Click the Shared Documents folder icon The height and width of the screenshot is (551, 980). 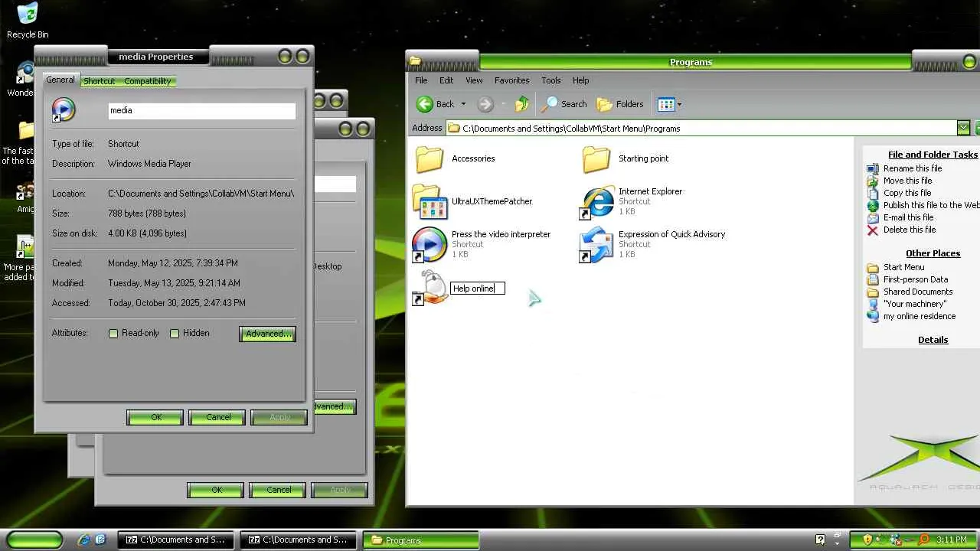coord(872,292)
